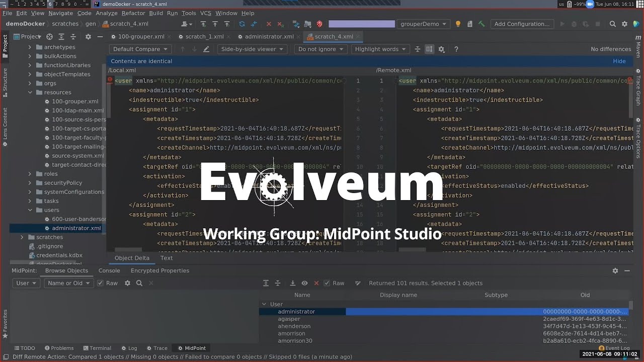The height and width of the screenshot is (362, 644).
Task: Open the Do not ignore dropdown
Action: (320, 49)
